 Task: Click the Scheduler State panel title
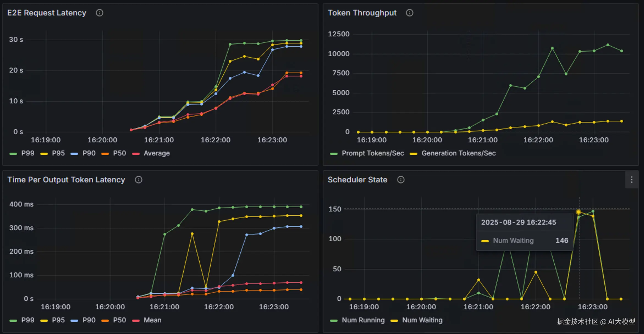[357, 180]
